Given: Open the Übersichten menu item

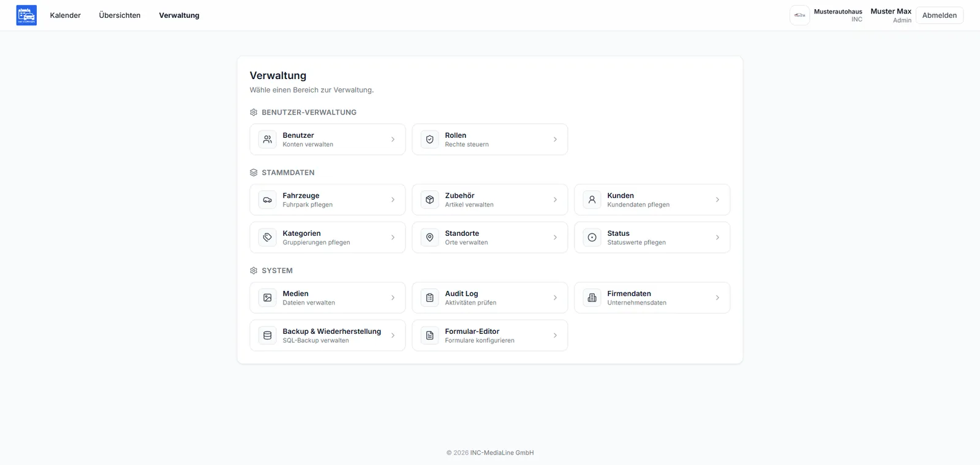Looking at the screenshot, I should 120,15.
